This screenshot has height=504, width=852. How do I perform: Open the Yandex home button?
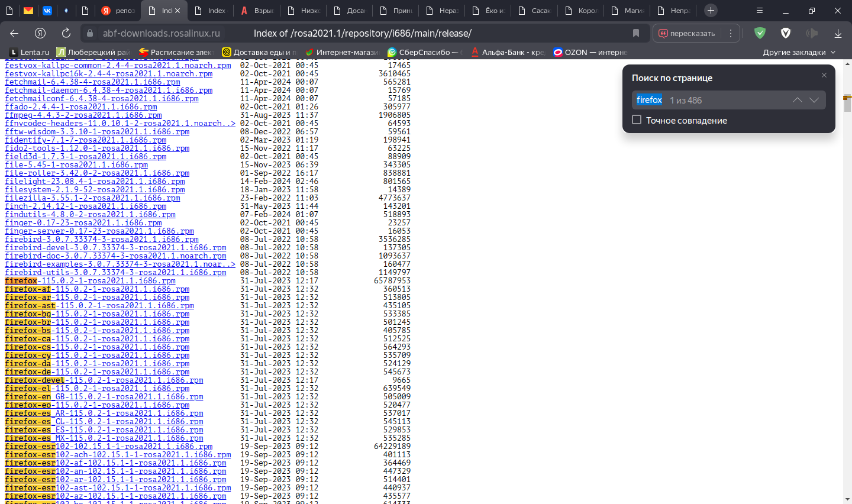click(x=40, y=33)
